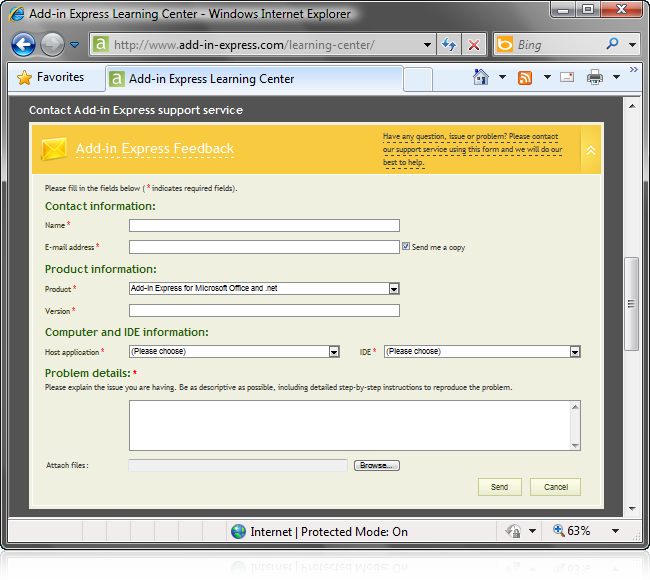This screenshot has height=580, width=650.
Task: Open the IDE dropdown
Action: [482, 352]
